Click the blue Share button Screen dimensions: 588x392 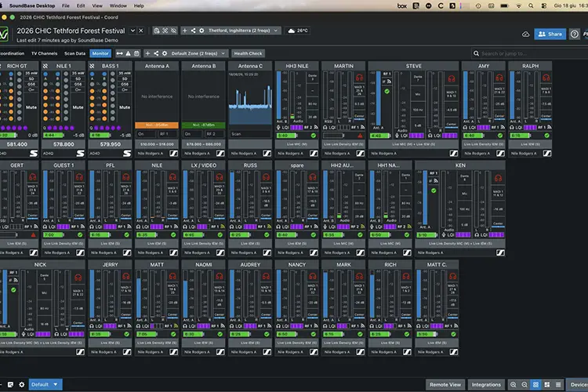[x=550, y=34]
